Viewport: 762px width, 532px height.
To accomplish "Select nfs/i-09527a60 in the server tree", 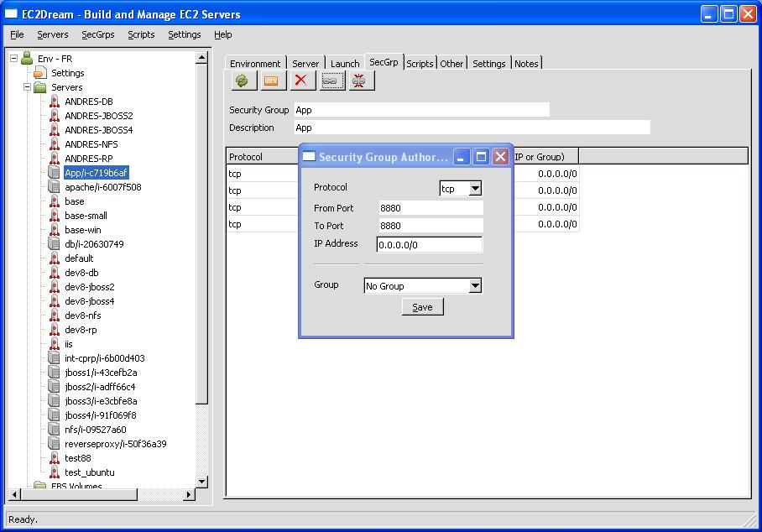I will [96, 430].
